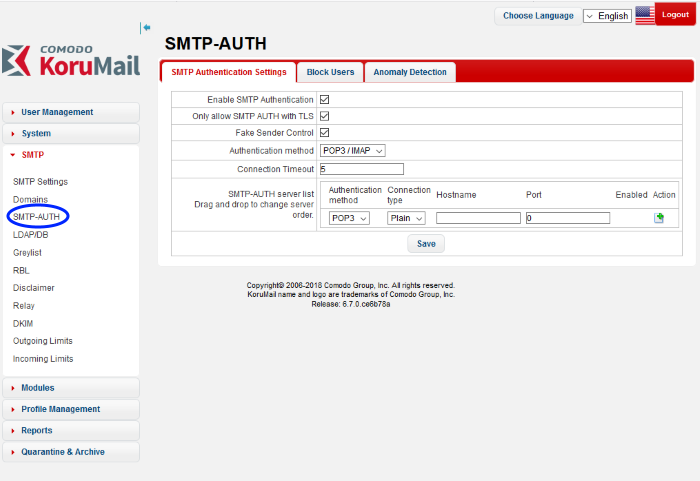
Task: Open the Plain connection type dropdown
Action: tap(407, 218)
